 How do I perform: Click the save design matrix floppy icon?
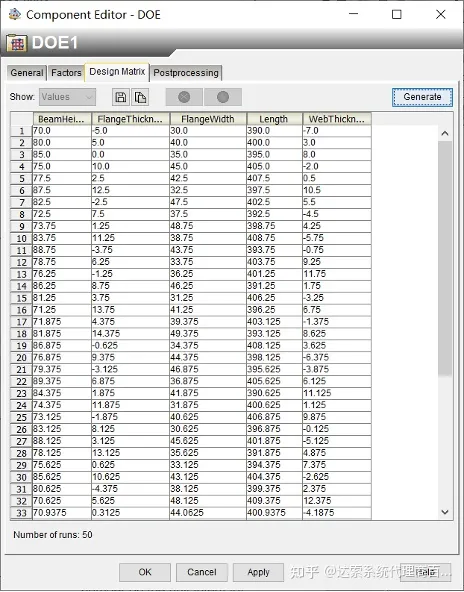(120, 97)
